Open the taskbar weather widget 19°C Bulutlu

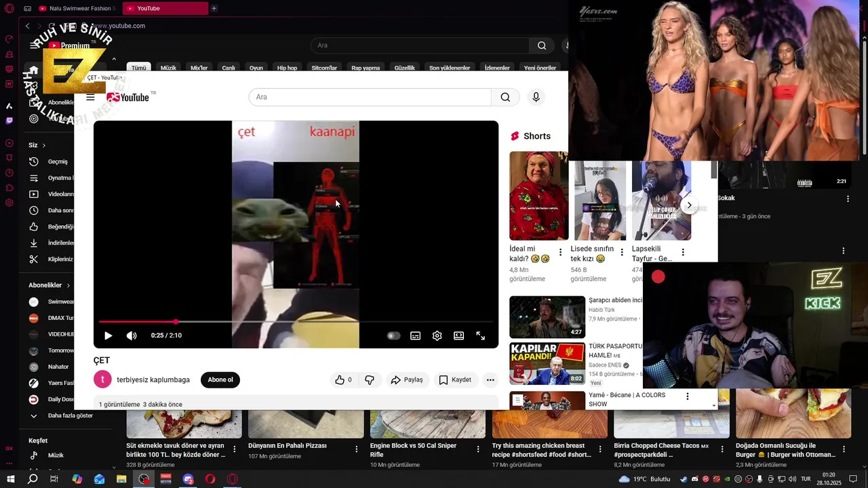tap(644, 479)
